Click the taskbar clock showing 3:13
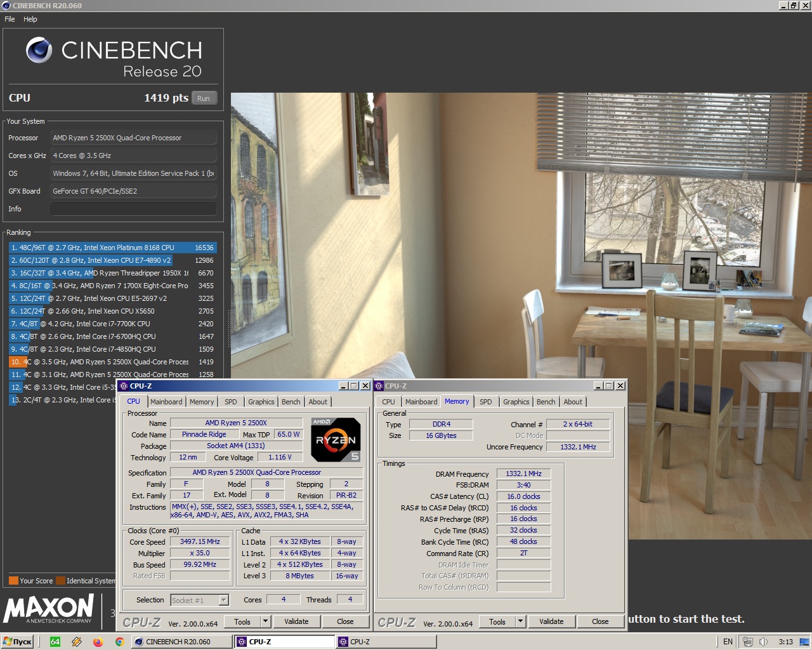 point(785,642)
